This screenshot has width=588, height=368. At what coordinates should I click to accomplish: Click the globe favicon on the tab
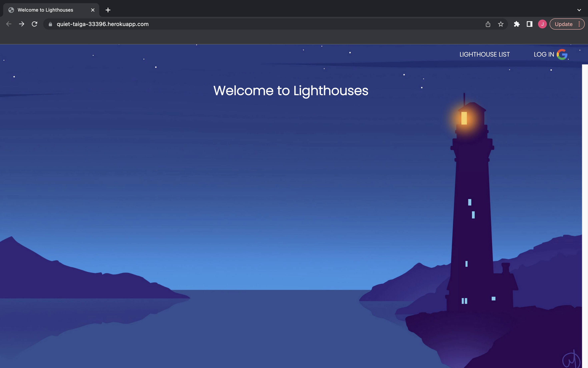[x=11, y=10]
